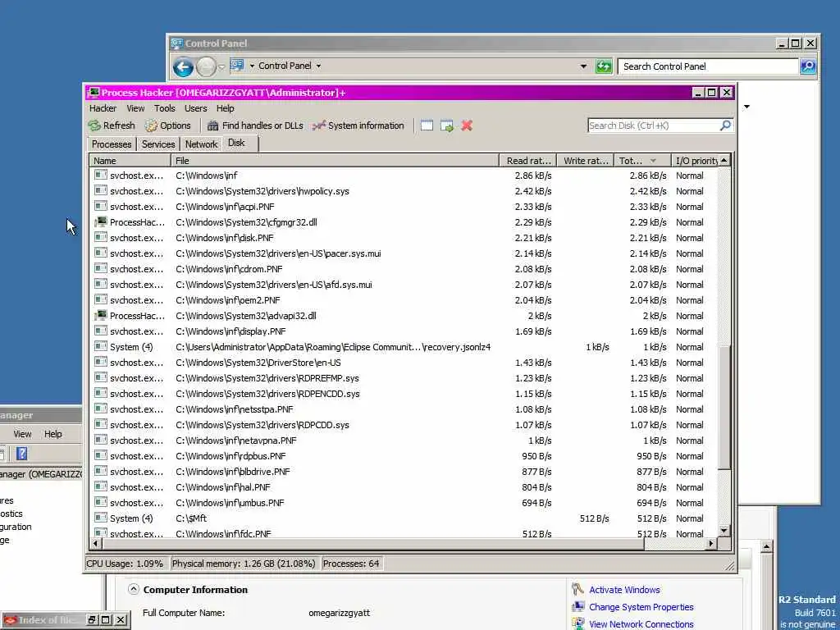Click the scroll up arrow of disk list
This screenshot has height=630, width=840.
coord(724,160)
